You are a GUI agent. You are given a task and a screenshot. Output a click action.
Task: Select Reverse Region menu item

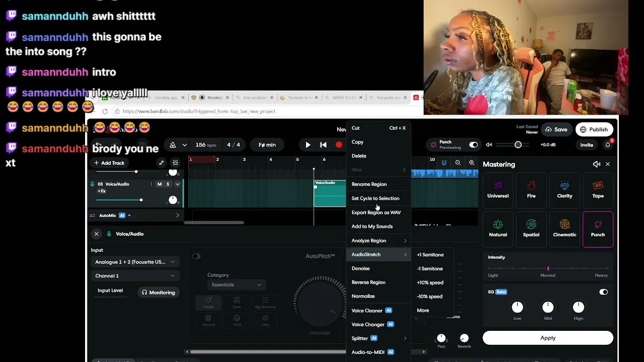pos(379,283)
